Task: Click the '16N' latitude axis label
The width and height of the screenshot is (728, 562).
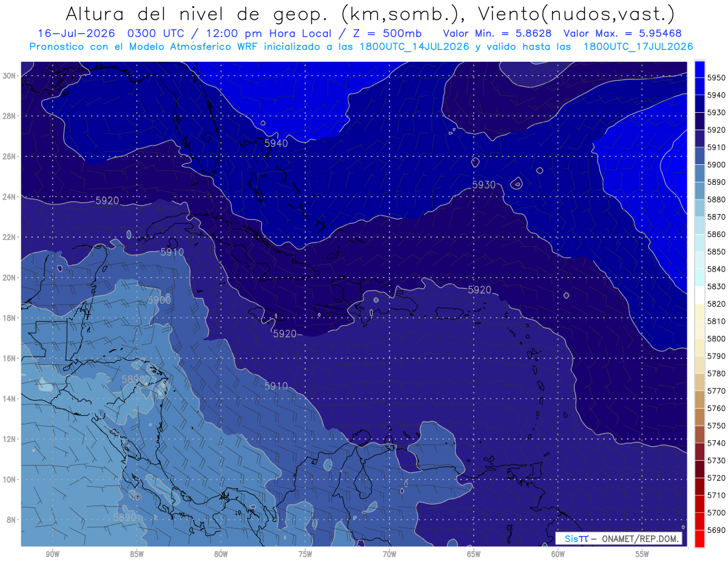Action: click(9, 358)
